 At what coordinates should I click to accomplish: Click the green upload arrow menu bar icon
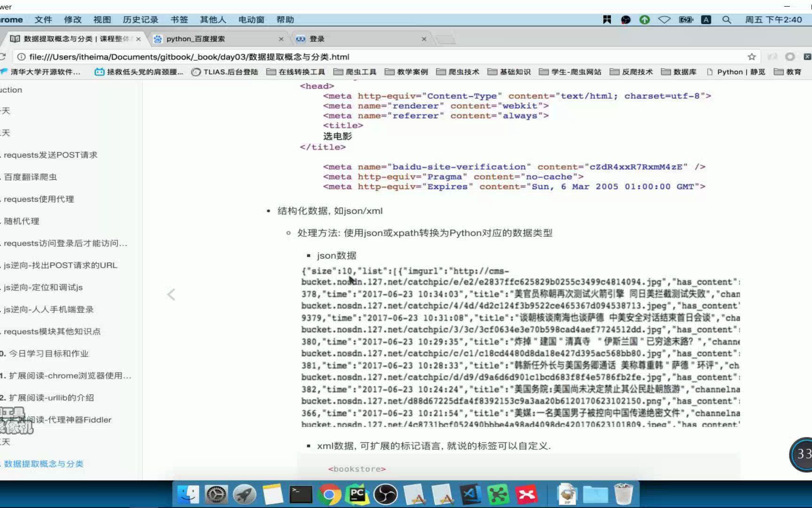(x=644, y=20)
